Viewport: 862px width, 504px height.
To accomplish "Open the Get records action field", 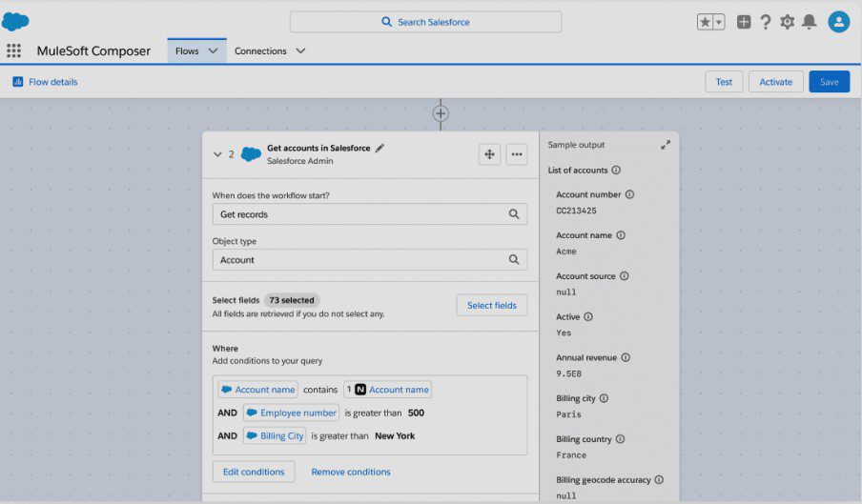I will pos(369,214).
